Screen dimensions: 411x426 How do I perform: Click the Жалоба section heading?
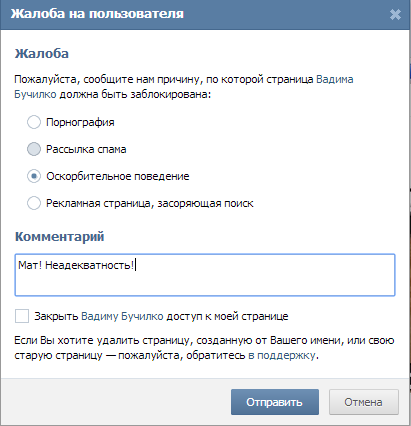[x=42, y=53]
